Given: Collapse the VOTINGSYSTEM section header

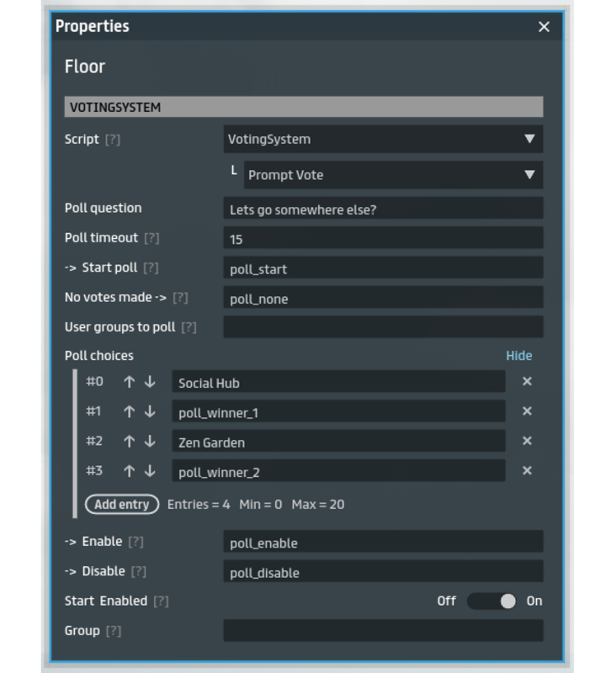Looking at the screenshot, I should [303, 108].
